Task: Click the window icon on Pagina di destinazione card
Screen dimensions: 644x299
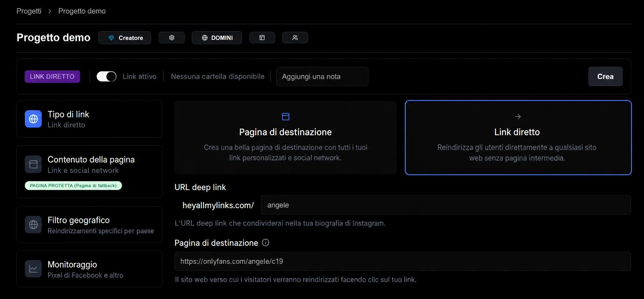Action: point(286,117)
